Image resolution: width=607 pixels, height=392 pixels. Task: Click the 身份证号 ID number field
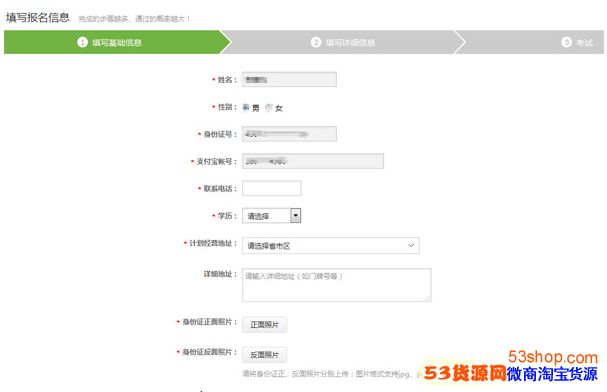coord(289,134)
